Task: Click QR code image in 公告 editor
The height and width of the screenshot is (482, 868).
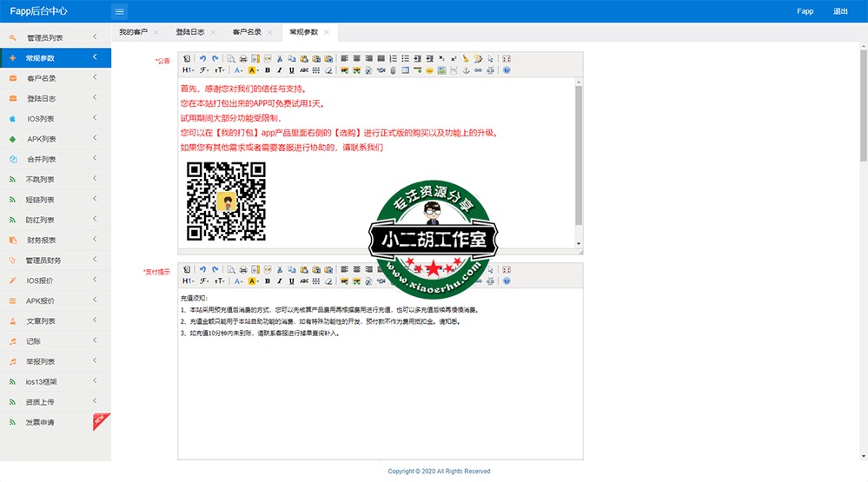Action: pyautogui.click(x=226, y=201)
